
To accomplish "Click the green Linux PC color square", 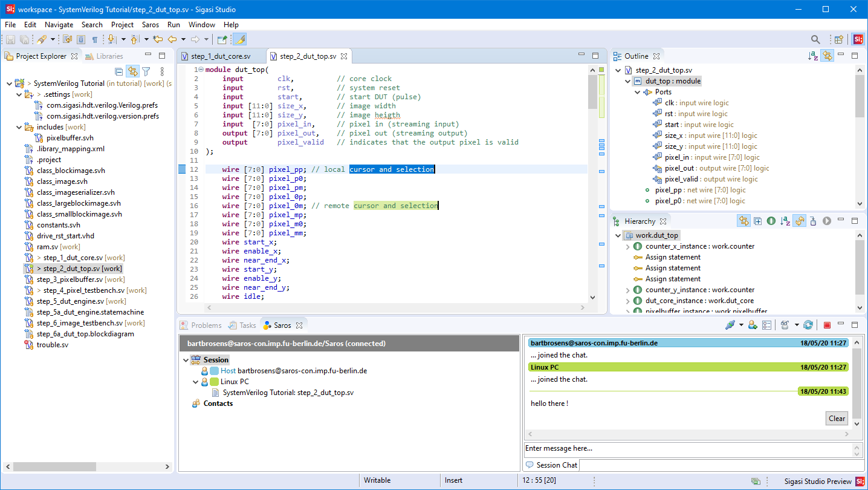I will [214, 382].
